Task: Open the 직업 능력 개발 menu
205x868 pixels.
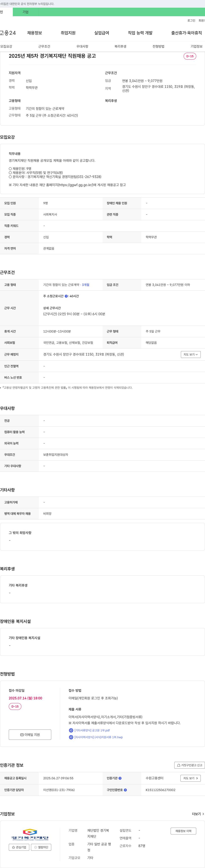Action: 140,33
